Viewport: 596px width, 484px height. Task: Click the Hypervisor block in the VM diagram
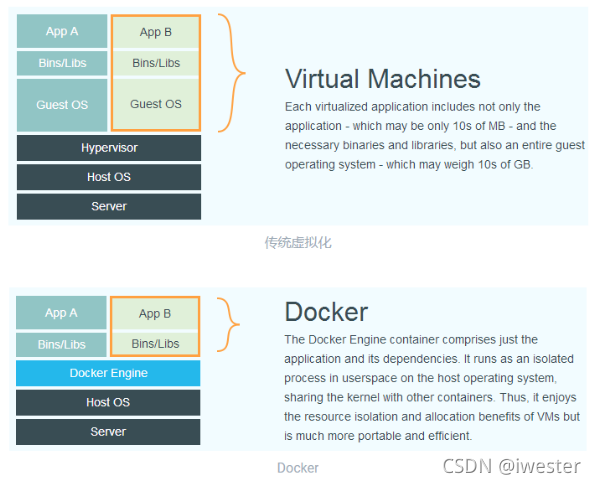pos(109,148)
